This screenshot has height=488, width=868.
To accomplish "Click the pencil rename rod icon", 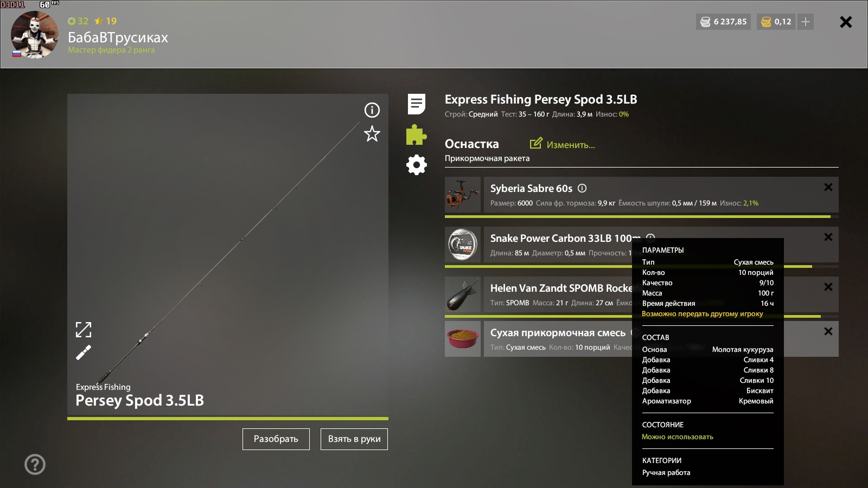I will (x=84, y=353).
